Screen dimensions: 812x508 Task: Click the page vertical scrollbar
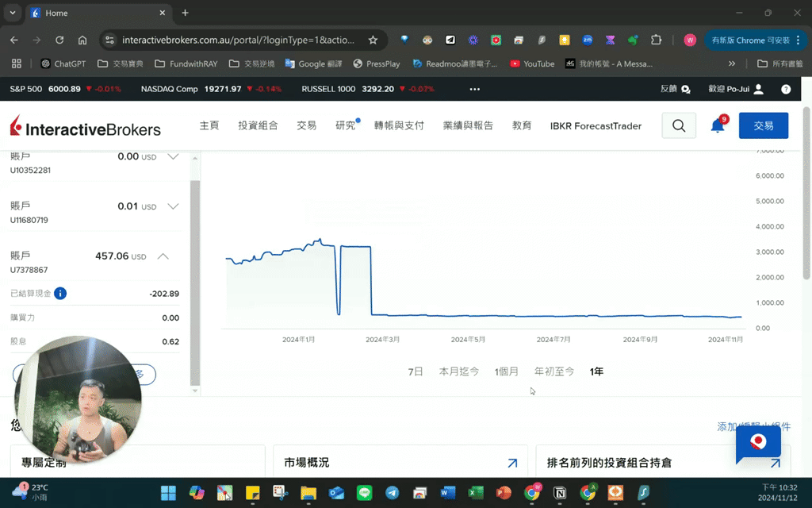tap(806, 194)
